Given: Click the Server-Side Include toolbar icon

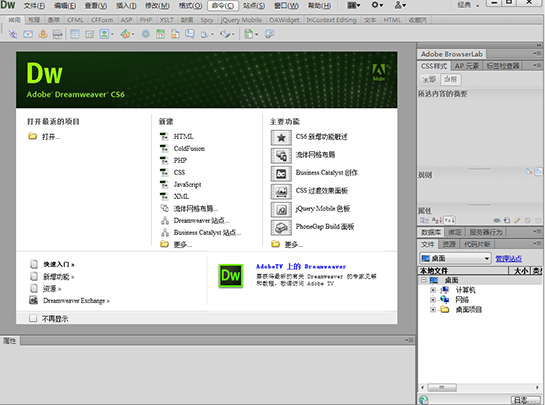Looking at the screenshot, I should coord(175,34).
